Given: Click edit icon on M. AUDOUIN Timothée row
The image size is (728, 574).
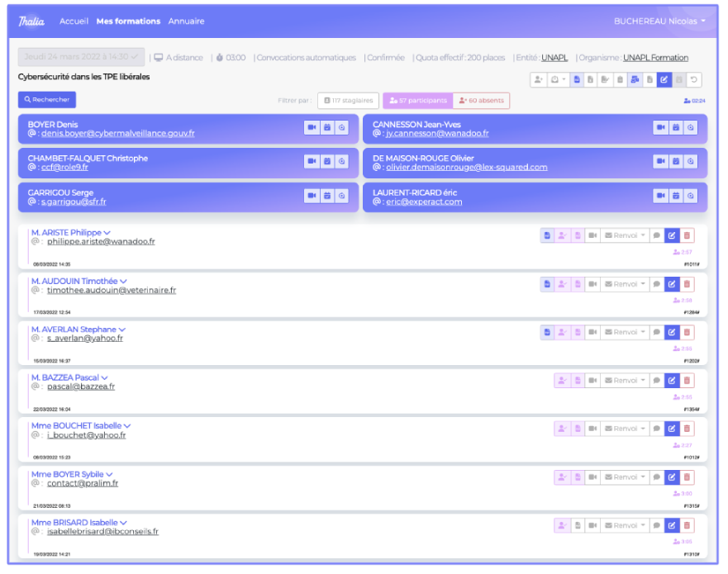Looking at the screenshot, I should (672, 284).
